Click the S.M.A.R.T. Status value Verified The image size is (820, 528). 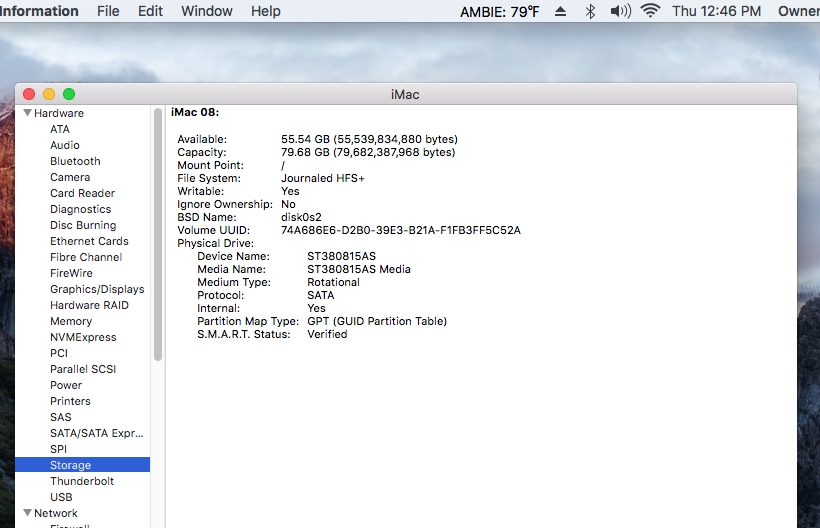pyautogui.click(x=327, y=334)
